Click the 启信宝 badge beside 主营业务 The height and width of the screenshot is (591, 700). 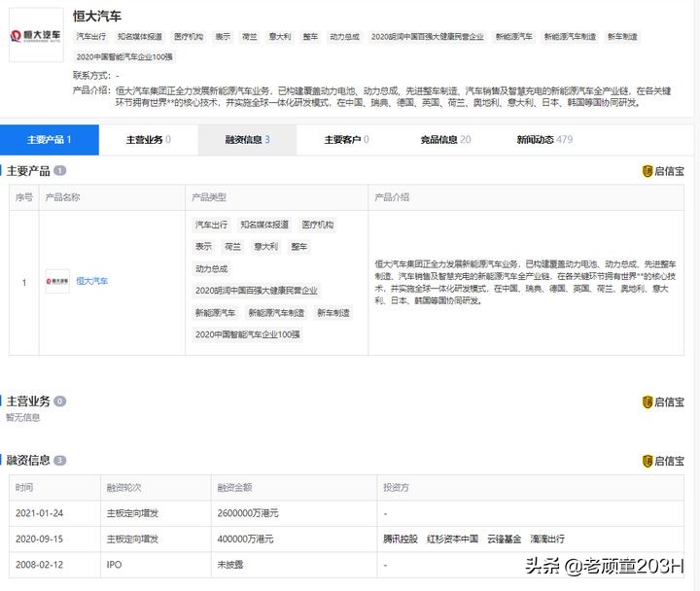tap(663, 401)
